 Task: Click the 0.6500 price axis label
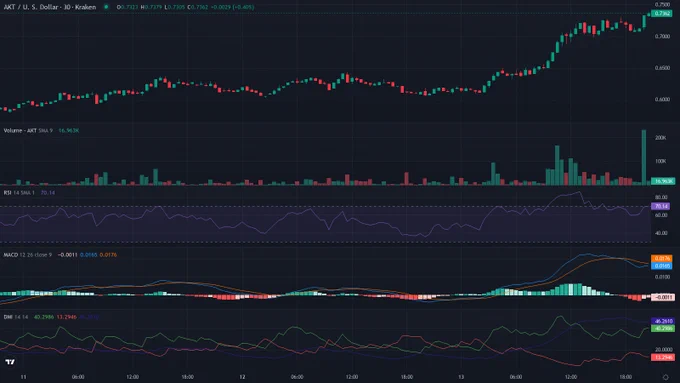pos(662,68)
